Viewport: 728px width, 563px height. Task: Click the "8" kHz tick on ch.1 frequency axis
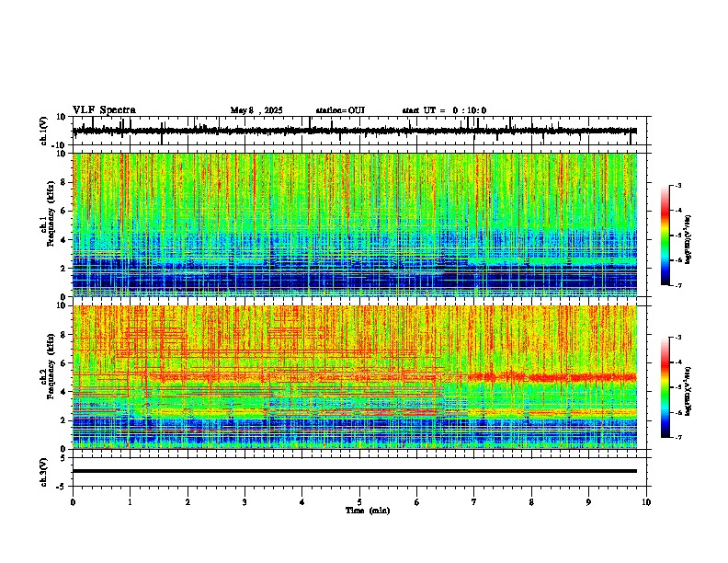(x=65, y=182)
